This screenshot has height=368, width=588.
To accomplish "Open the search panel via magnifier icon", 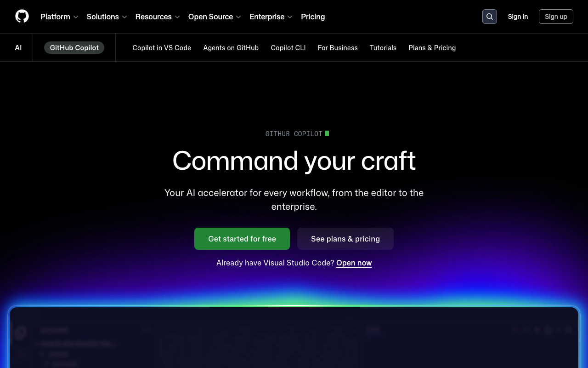I will [489, 17].
